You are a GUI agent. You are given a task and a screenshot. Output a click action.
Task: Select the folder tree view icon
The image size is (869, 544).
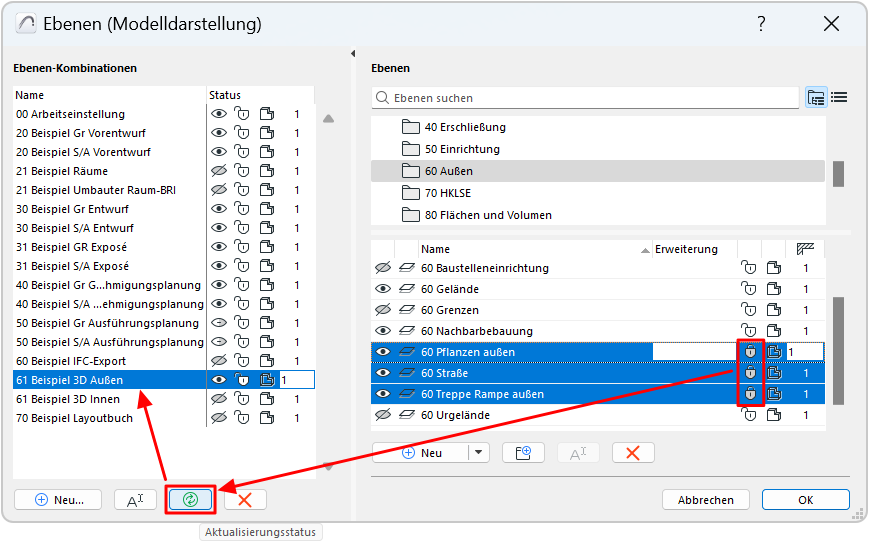tap(816, 97)
